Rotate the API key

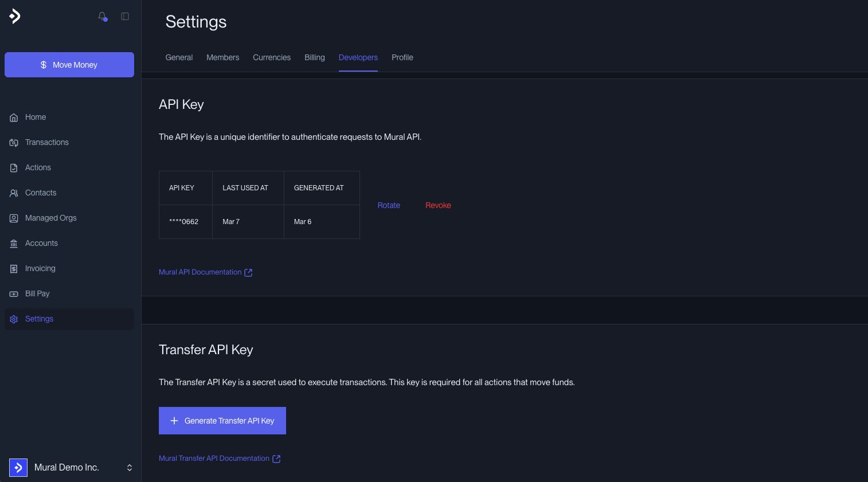pyautogui.click(x=389, y=205)
